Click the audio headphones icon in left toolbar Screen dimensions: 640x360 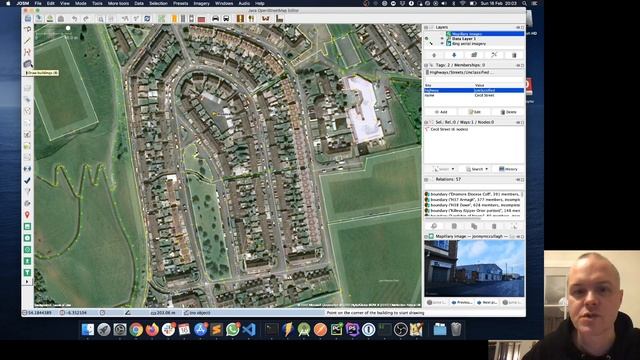27,168
